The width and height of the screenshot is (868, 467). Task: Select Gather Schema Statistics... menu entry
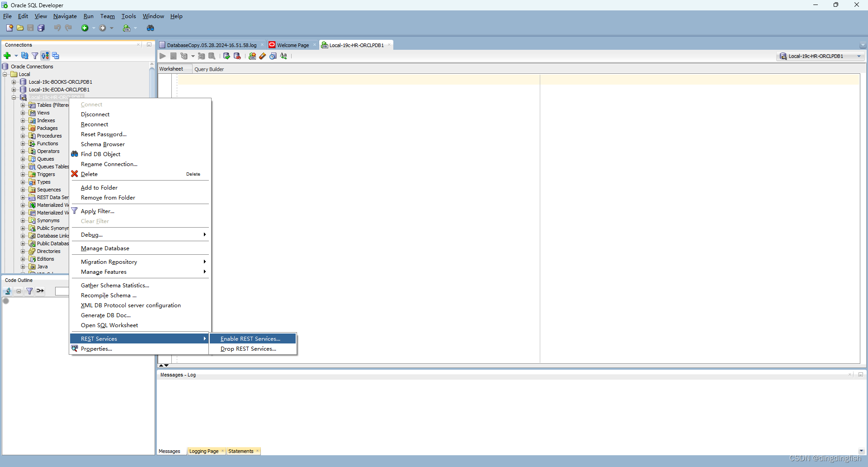[139, 285]
